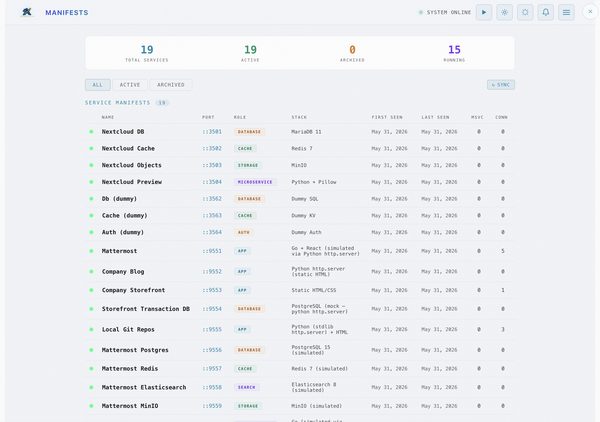Select the Local Git Repos service name
This screenshot has height=422, width=600.
click(128, 329)
